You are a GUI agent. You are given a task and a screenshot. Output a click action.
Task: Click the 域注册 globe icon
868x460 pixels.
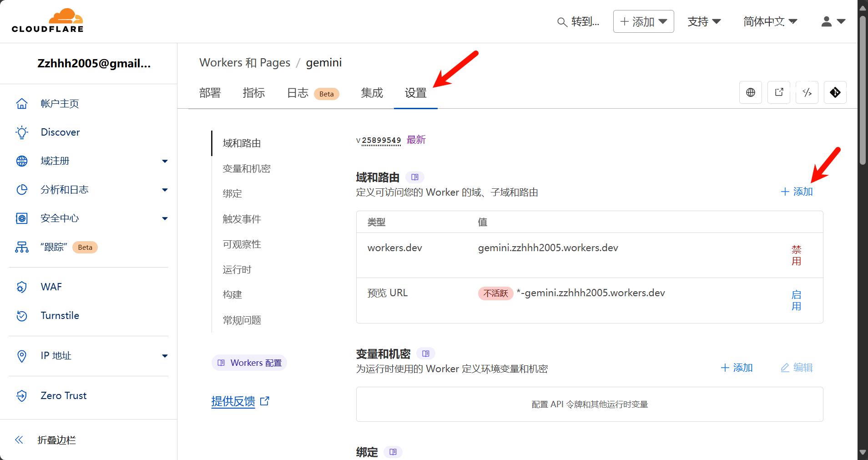pyautogui.click(x=22, y=161)
